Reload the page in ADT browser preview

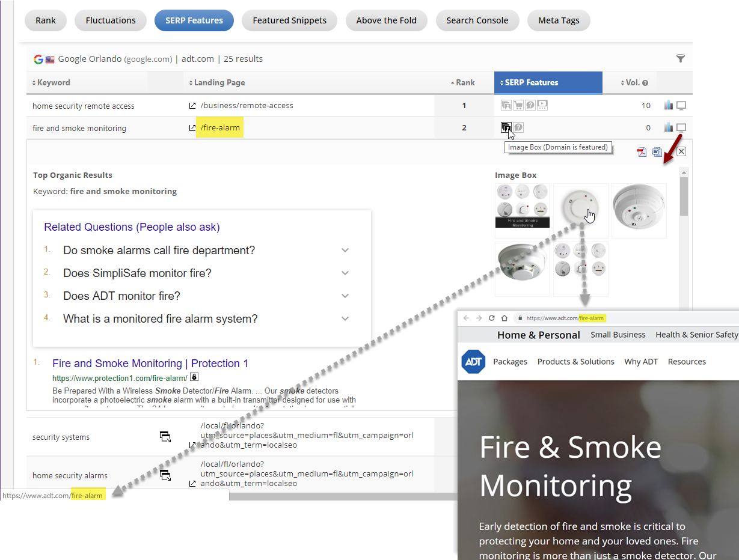click(492, 318)
